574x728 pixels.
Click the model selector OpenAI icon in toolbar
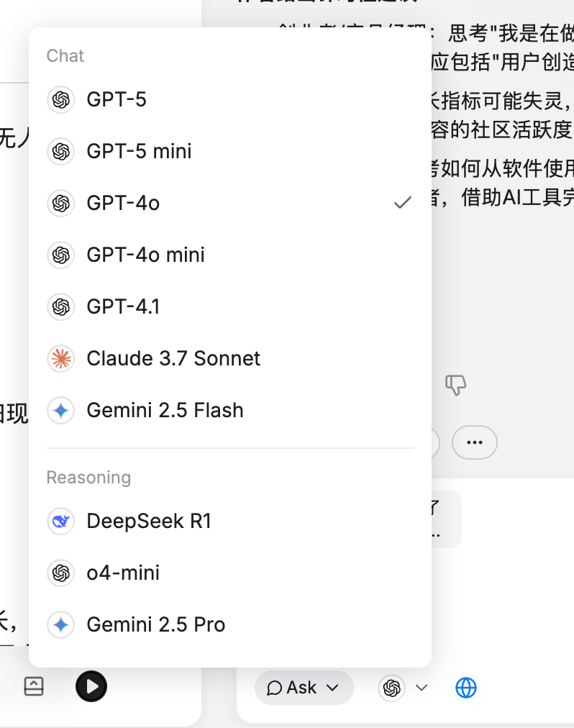[x=391, y=688]
